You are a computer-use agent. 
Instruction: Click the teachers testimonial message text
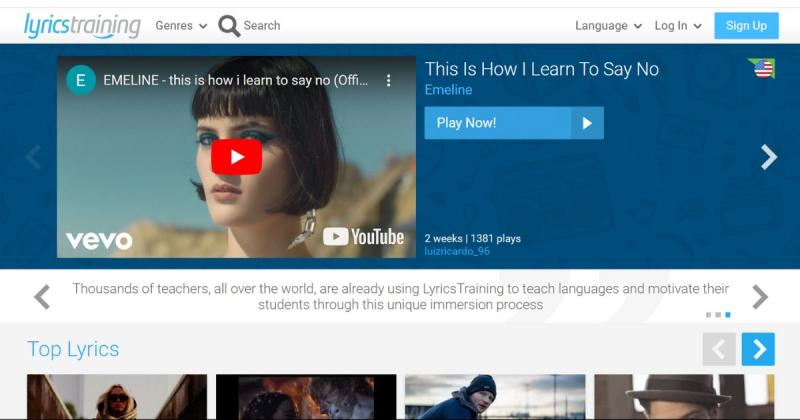click(x=401, y=297)
